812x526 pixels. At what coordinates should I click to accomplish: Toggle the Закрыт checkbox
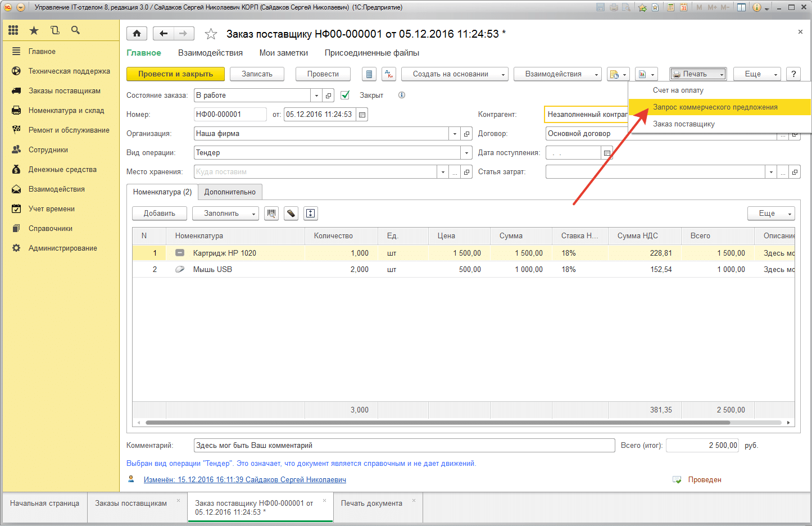coord(346,96)
